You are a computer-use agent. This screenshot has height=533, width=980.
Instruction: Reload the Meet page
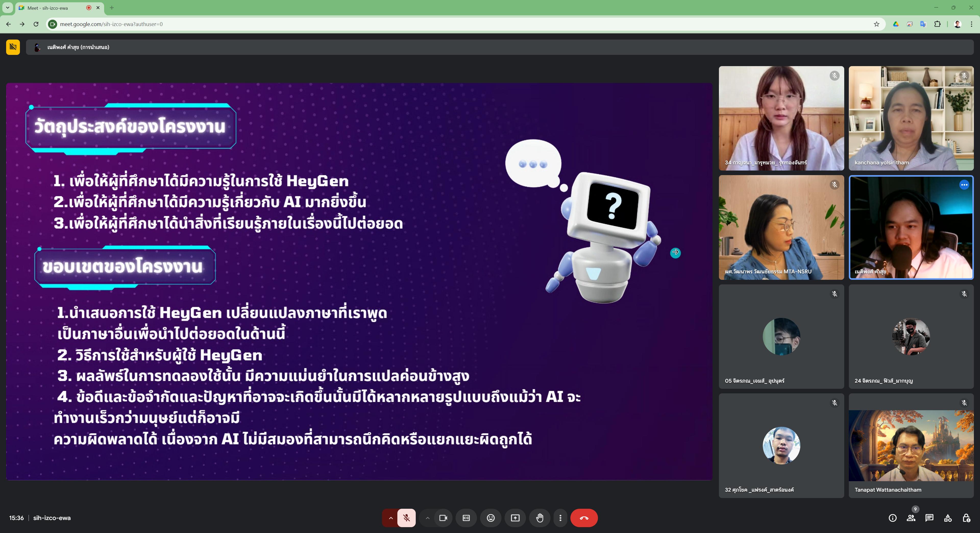click(36, 24)
